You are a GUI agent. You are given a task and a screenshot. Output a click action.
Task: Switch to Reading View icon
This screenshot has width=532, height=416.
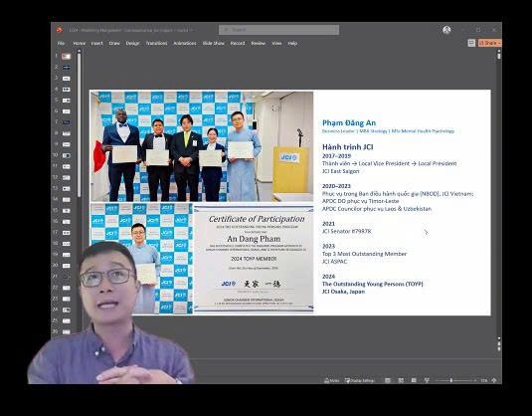[414, 380]
